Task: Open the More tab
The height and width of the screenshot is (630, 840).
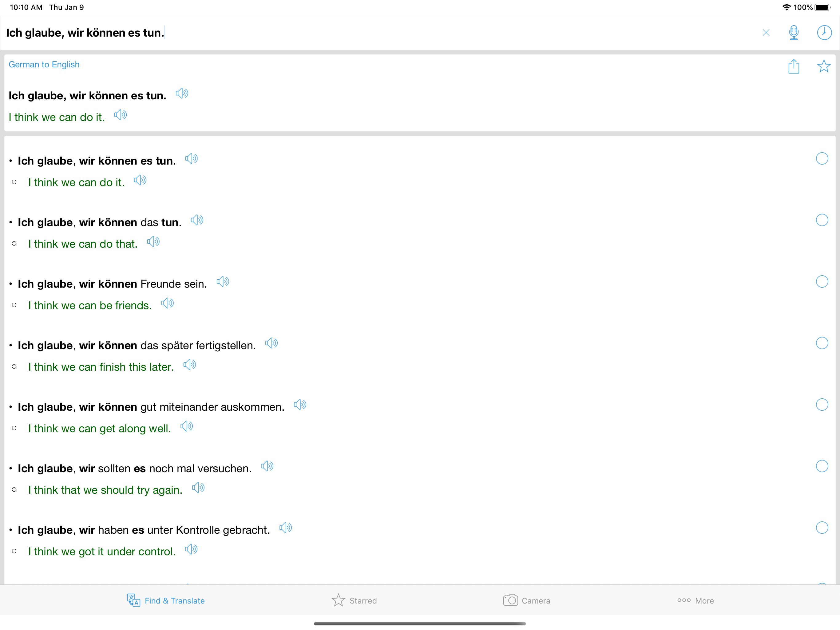Action: point(695,600)
